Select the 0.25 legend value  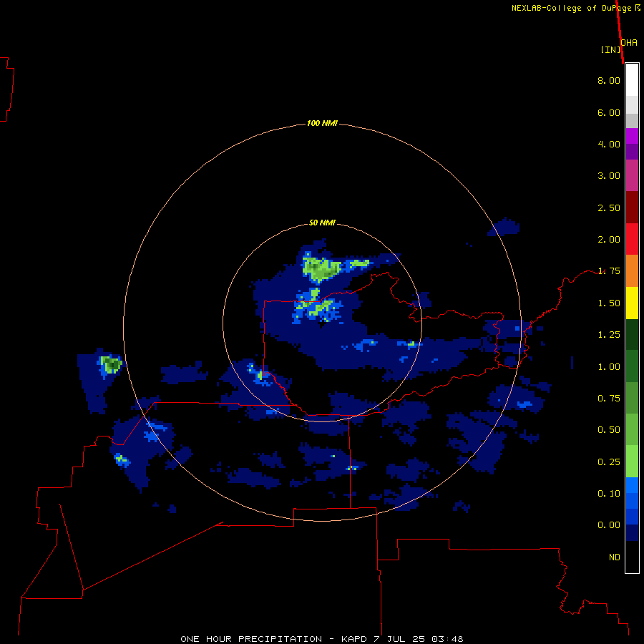(x=609, y=462)
